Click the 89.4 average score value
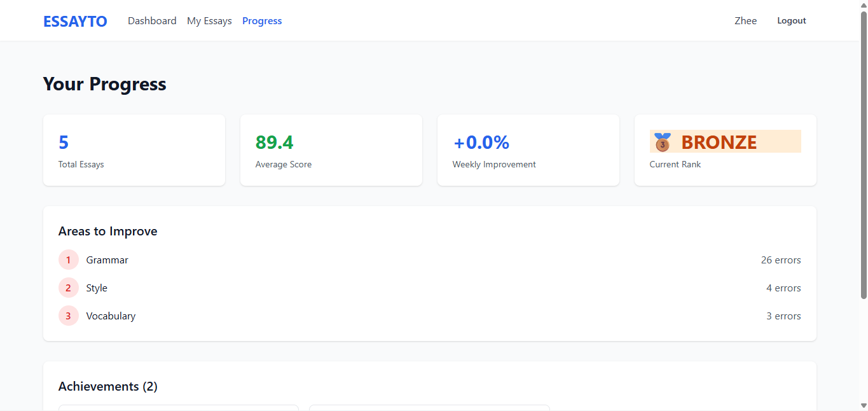This screenshot has height=411, width=868. tap(275, 142)
